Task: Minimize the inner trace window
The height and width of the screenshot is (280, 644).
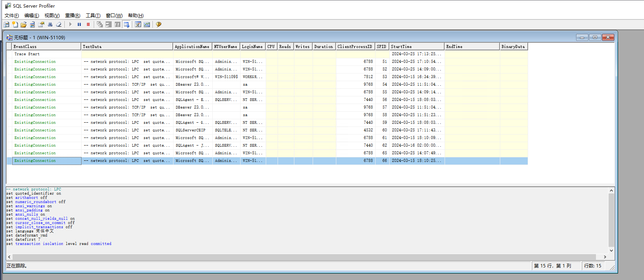Action: [582, 37]
